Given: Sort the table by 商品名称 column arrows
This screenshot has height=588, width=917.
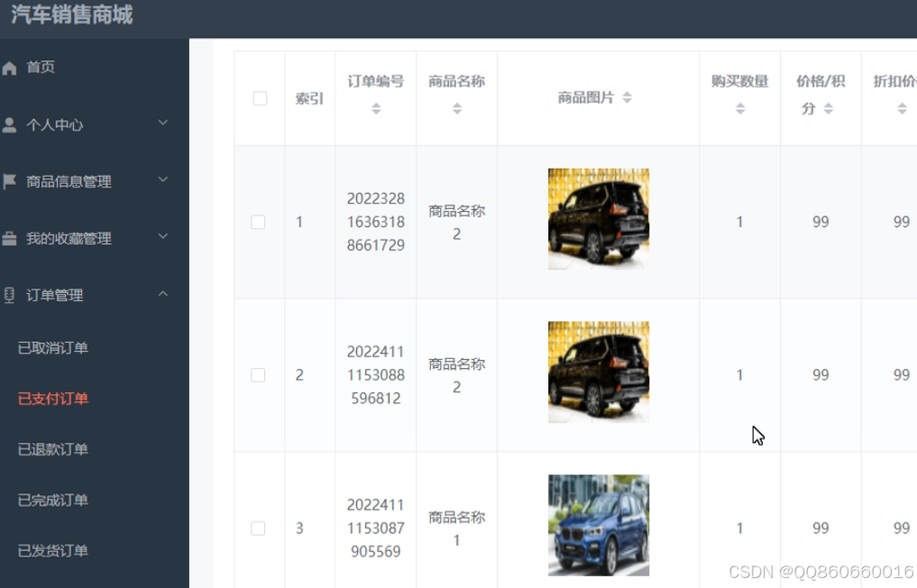Looking at the screenshot, I should click(x=457, y=108).
